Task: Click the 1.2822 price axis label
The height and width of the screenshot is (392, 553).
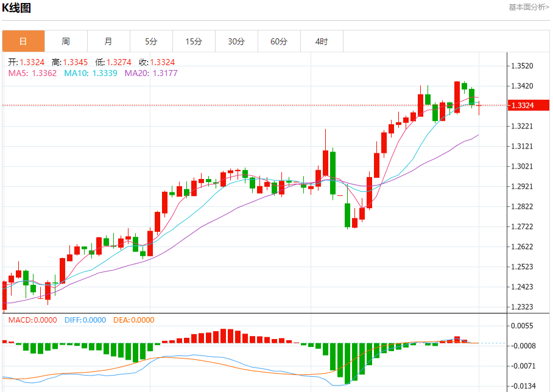Action: point(523,206)
